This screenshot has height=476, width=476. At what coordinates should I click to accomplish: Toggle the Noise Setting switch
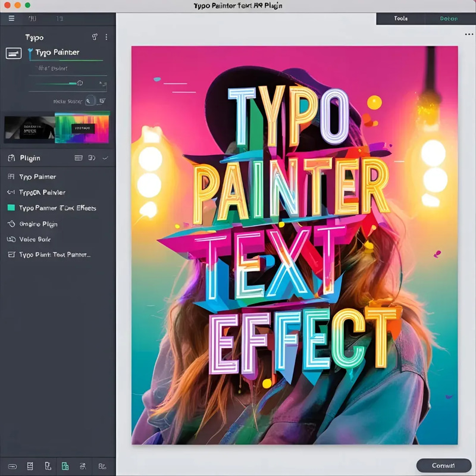pyautogui.click(x=90, y=101)
